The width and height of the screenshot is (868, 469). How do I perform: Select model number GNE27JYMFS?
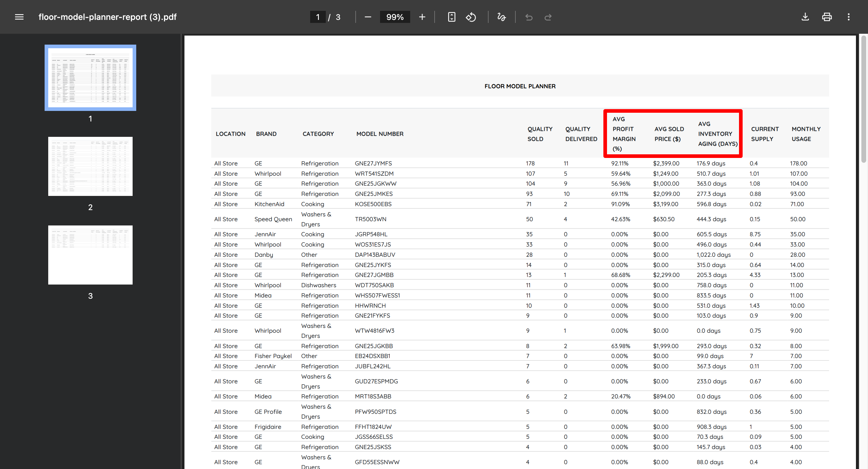pos(373,163)
